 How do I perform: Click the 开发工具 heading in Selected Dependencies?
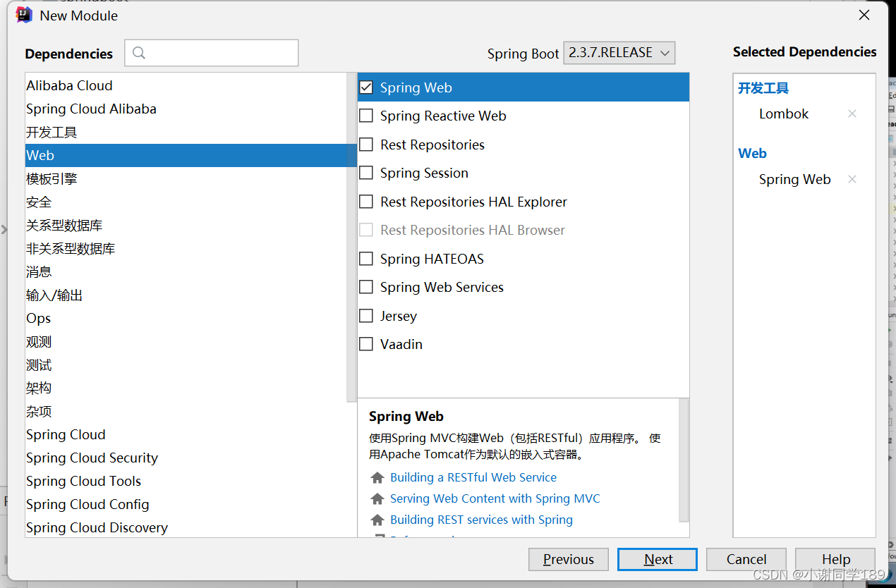(763, 88)
